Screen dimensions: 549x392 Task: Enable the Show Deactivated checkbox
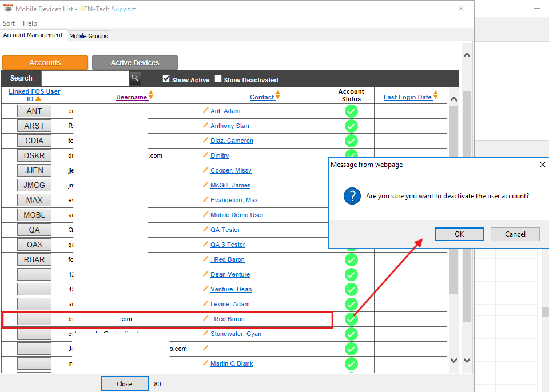pyautogui.click(x=218, y=79)
